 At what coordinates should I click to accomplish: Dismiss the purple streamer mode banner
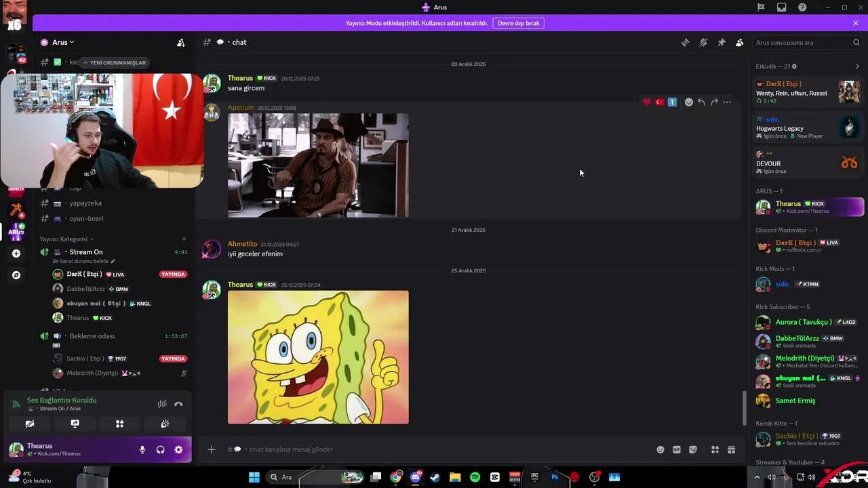coord(856,23)
